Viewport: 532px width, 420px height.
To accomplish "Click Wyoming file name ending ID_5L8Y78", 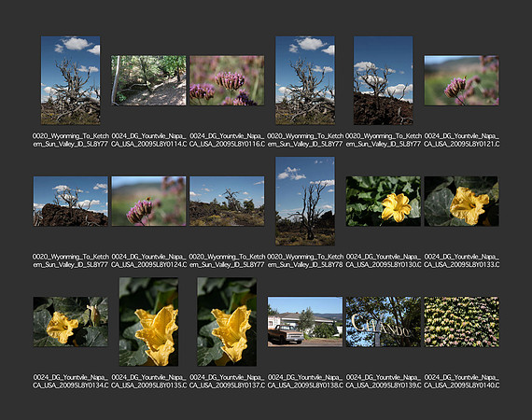I will (305, 260).
